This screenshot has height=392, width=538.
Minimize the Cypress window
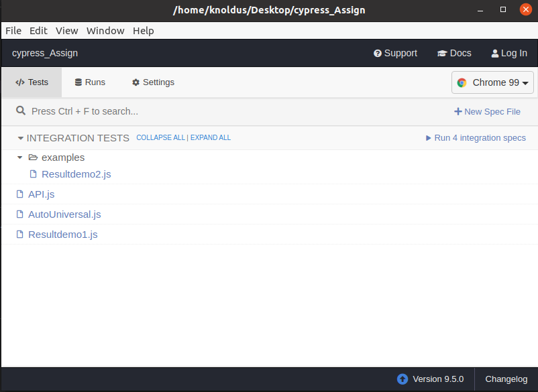tap(480, 10)
